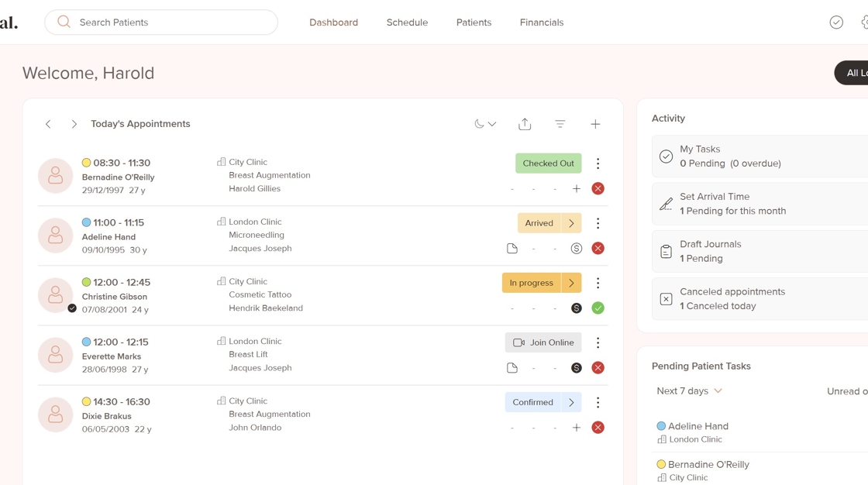The width and height of the screenshot is (868, 485).
Task: Click the Arrived status button
Action: [539, 223]
